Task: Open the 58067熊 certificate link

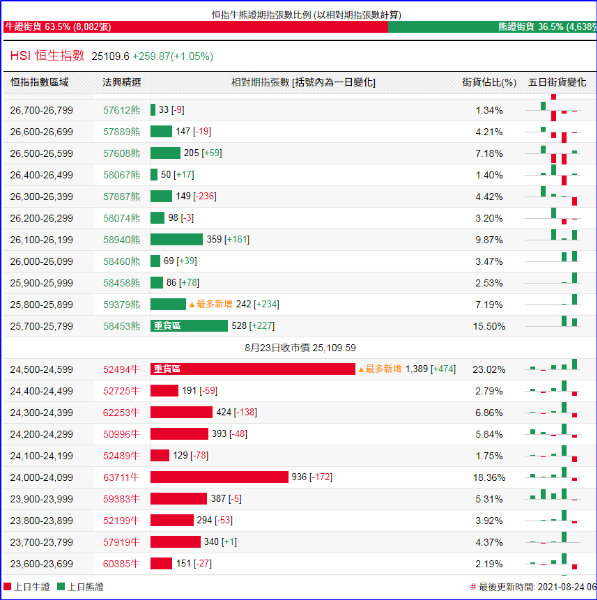Action: (122, 175)
